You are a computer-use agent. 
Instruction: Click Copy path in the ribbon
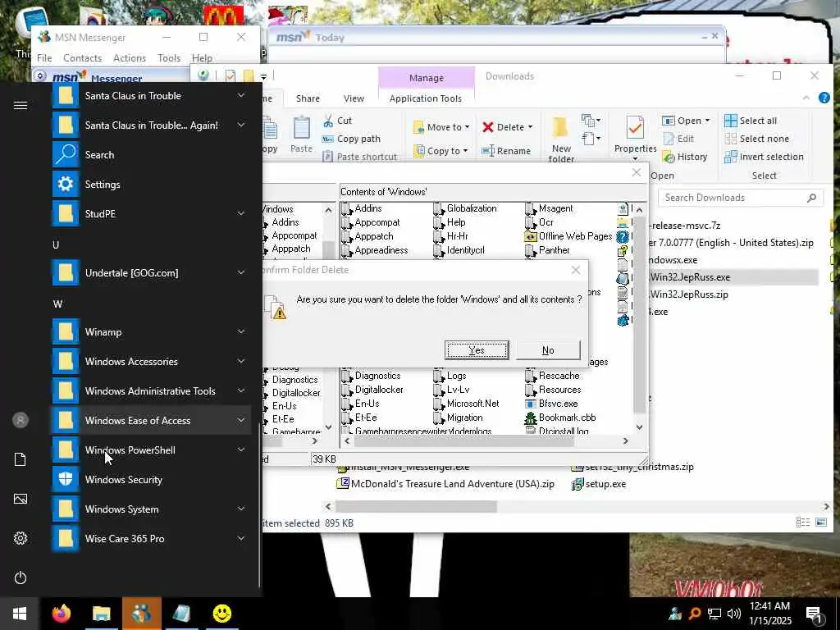351,139
